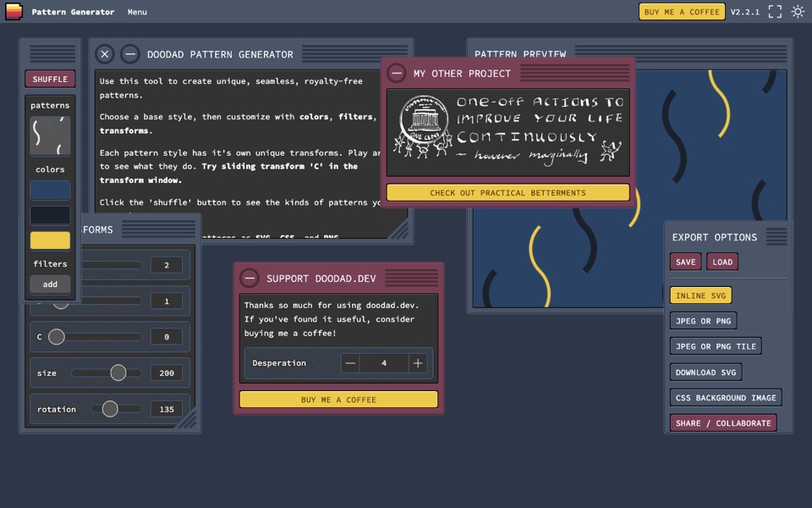The image size is (812, 508).
Task: Click the rotation value field showing 135
Action: 167,409
